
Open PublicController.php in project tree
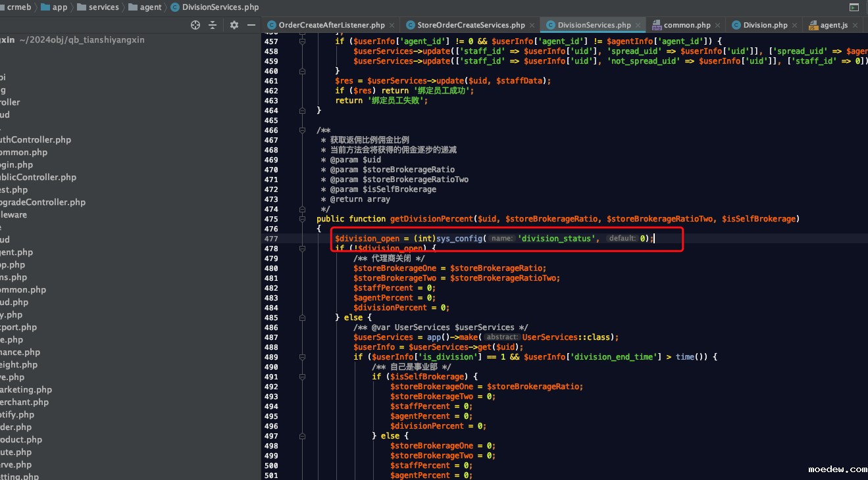(38, 177)
